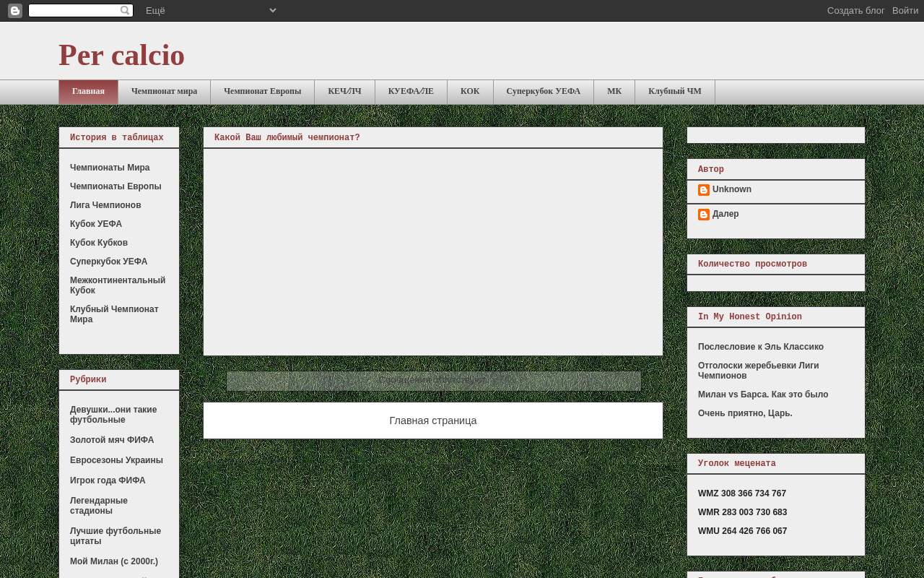Click the Главная страница link

[433, 420]
